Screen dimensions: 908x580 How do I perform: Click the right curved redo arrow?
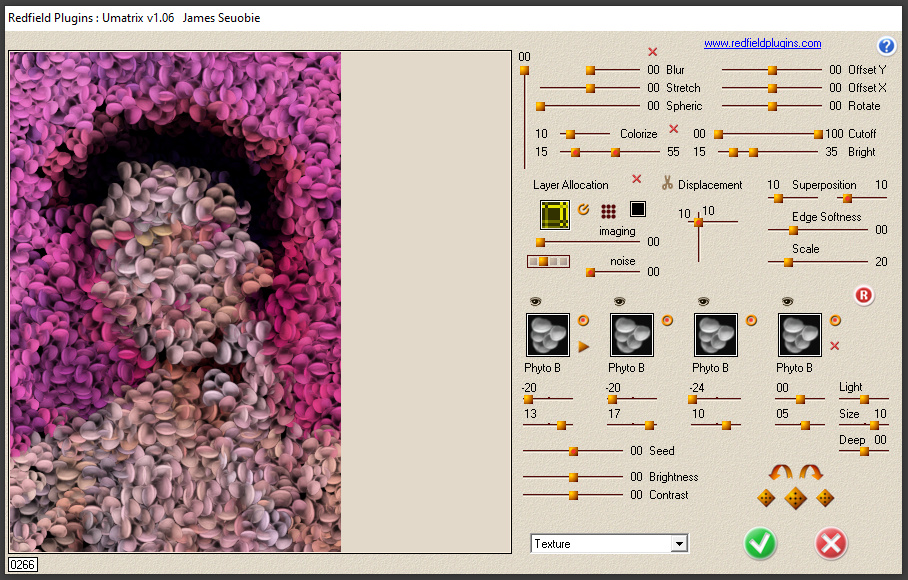coord(811,473)
